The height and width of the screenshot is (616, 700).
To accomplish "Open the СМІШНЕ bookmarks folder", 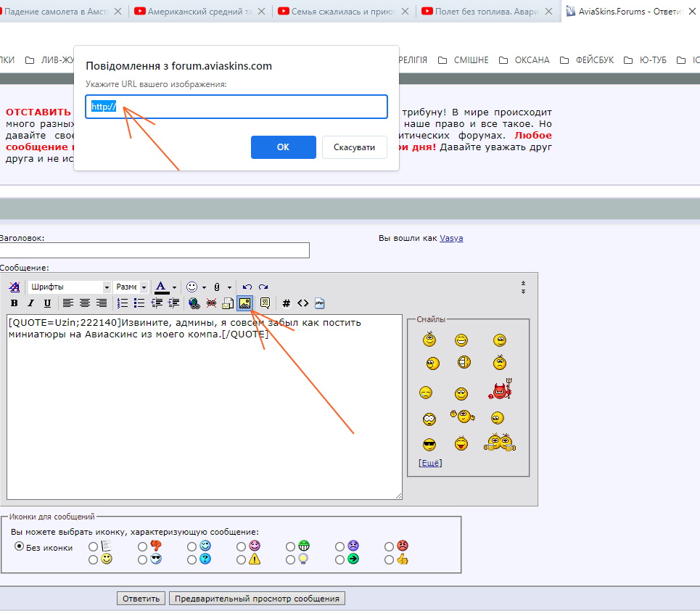I will click(x=464, y=60).
